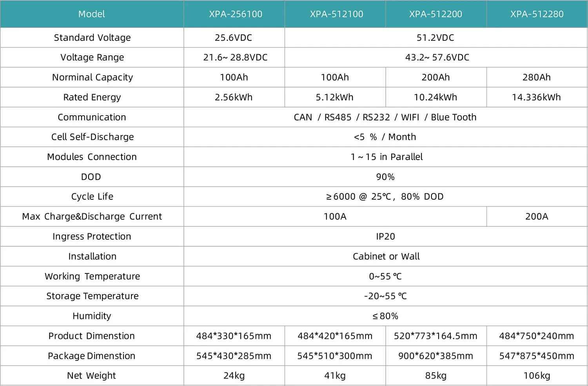Click the XPA-512200 header cell
588x386 pixels.
(436, 14)
